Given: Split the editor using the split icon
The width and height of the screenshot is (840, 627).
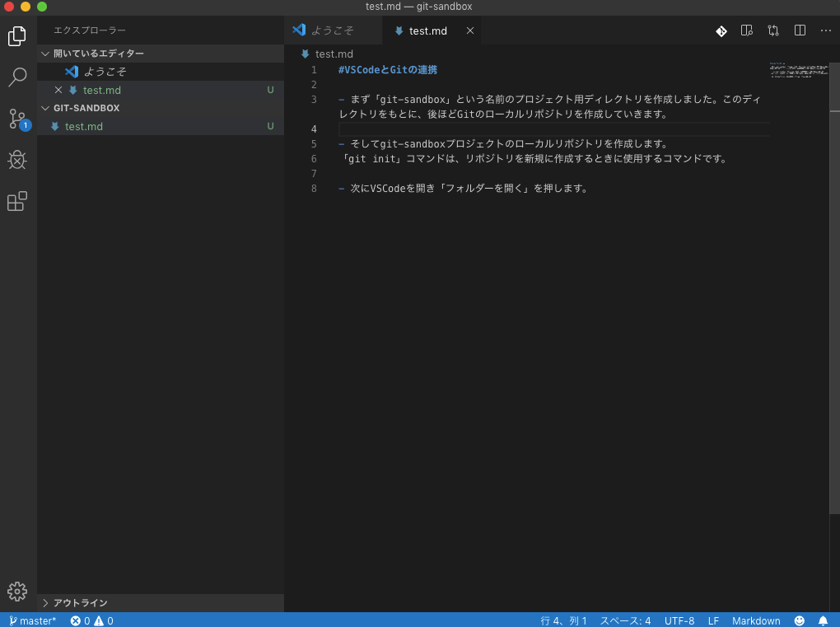Looking at the screenshot, I should point(799,30).
